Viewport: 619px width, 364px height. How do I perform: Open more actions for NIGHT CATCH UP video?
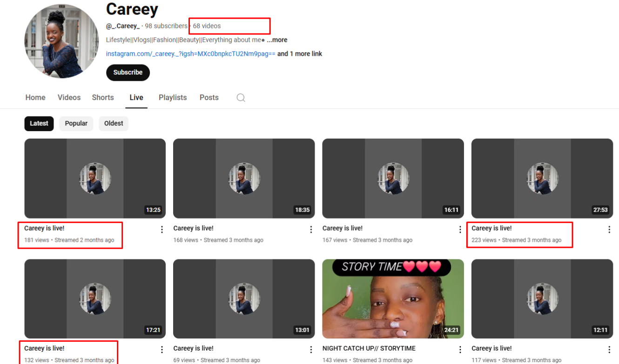(460, 350)
